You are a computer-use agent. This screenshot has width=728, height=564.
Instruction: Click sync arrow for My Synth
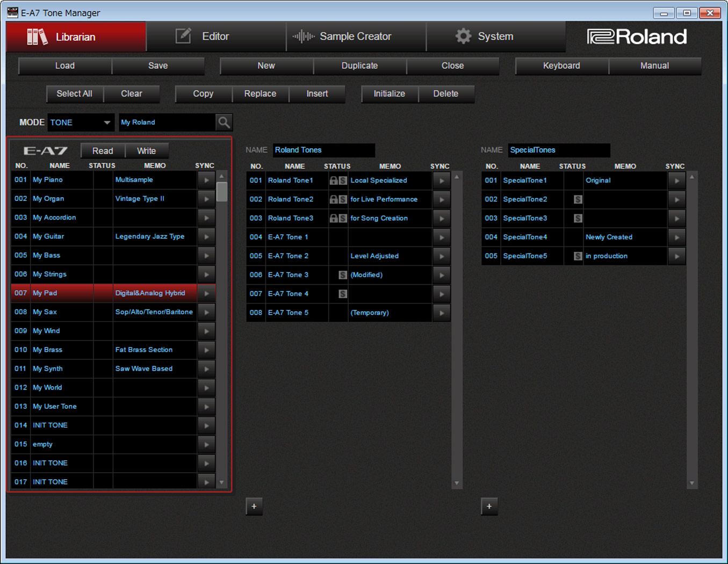[x=207, y=368]
